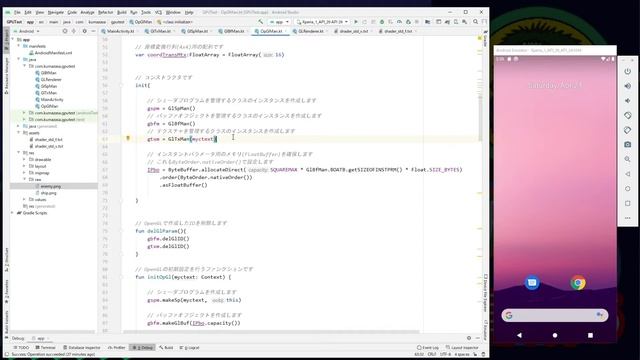Open the Refactor menu
Screen dimensions: 640x360
click(x=105, y=12)
